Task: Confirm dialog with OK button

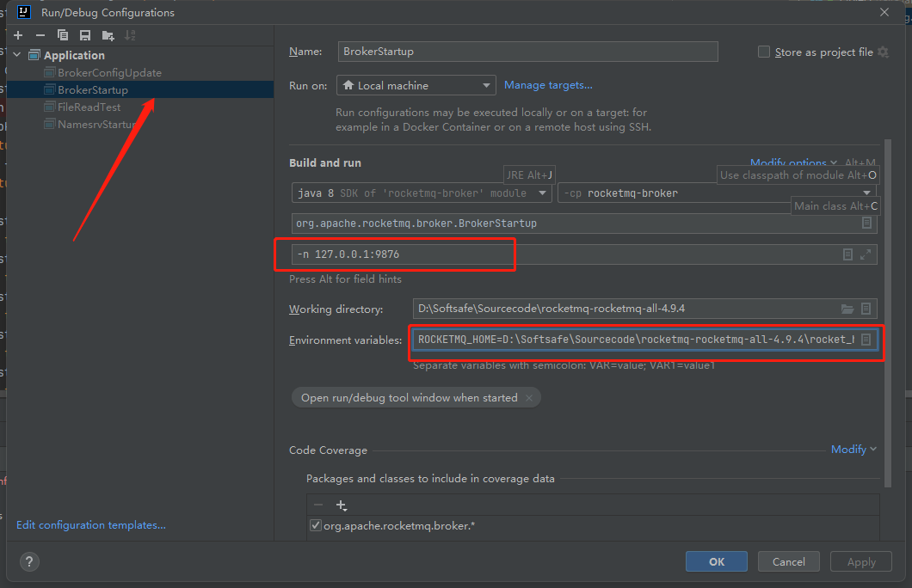Action: pyautogui.click(x=717, y=561)
